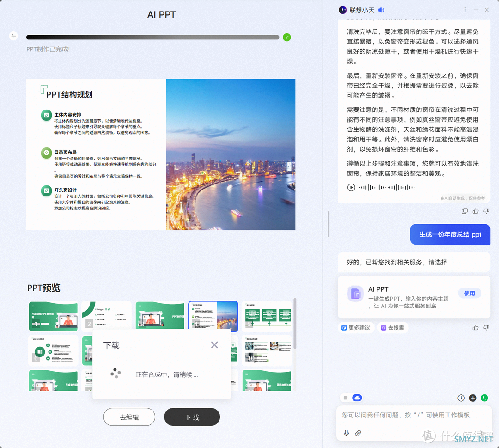This screenshot has width=499, height=448.
Task: Play the voice reading of the answer
Action: click(x=351, y=188)
